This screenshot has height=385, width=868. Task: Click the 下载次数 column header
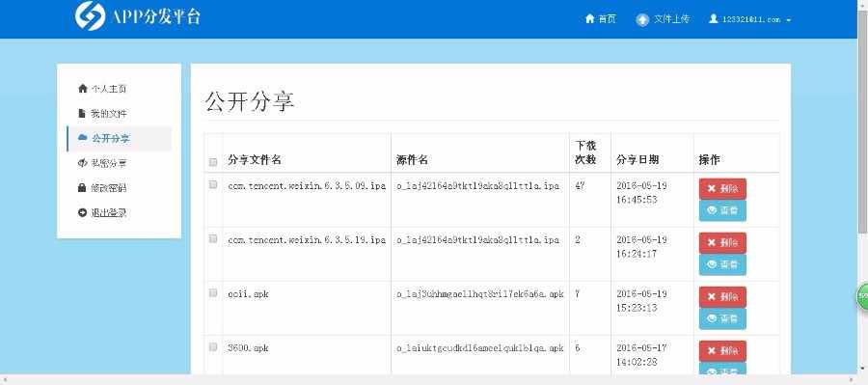585,152
